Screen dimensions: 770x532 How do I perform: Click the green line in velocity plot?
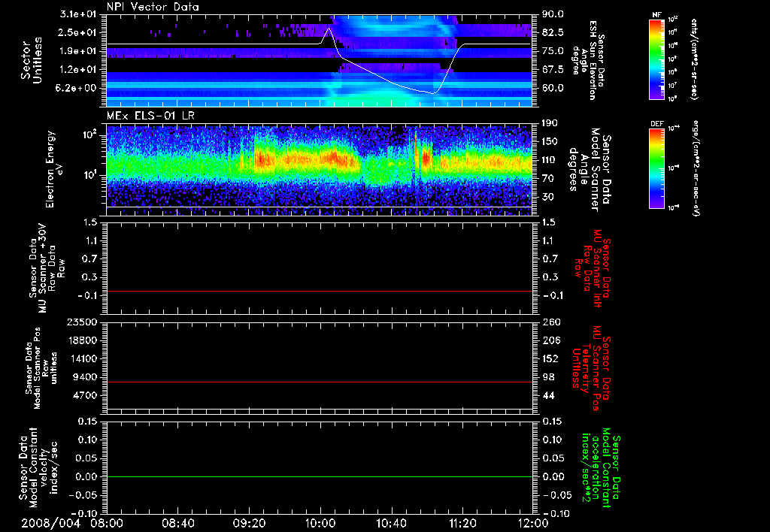(x=320, y=477)
